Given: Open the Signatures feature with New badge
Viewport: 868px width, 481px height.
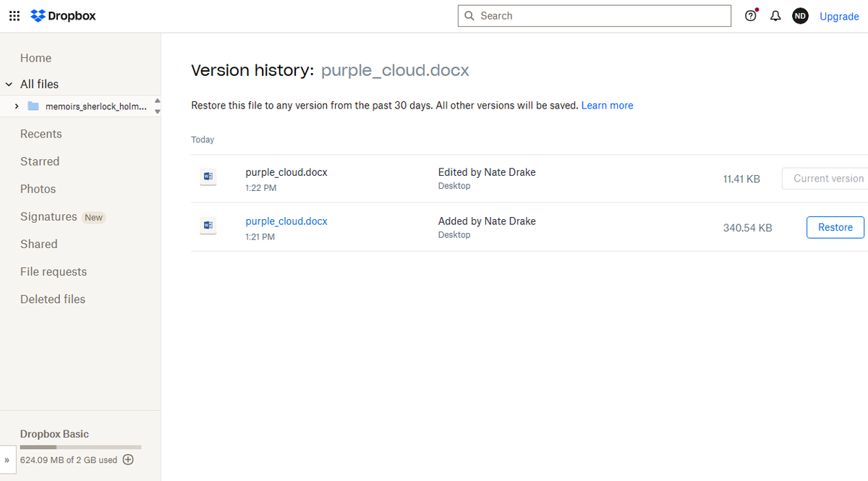Looking at the screenshot, I should [48, 216].
